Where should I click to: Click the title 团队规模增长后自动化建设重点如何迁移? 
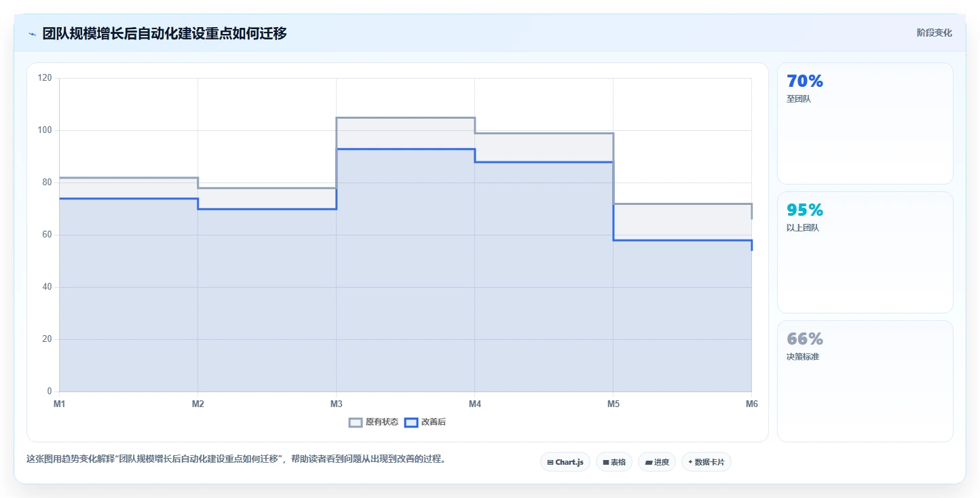pyautogui.click(x=165, y=33)
